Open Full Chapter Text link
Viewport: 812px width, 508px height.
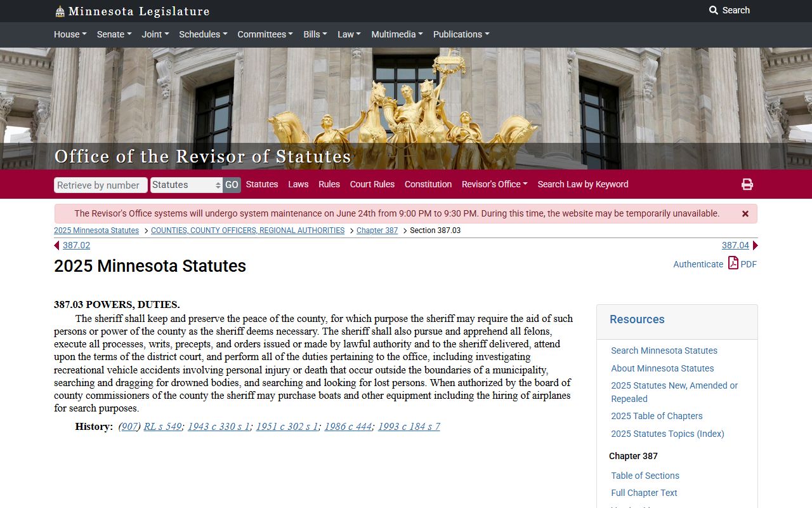point(644,493)
